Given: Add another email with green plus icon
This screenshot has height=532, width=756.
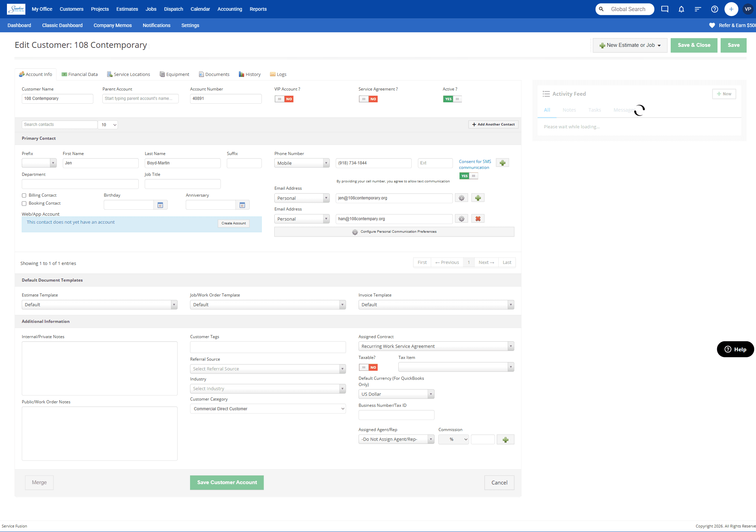Looking at the screenshot, I should pyautogui.click(x=478, y=198).
